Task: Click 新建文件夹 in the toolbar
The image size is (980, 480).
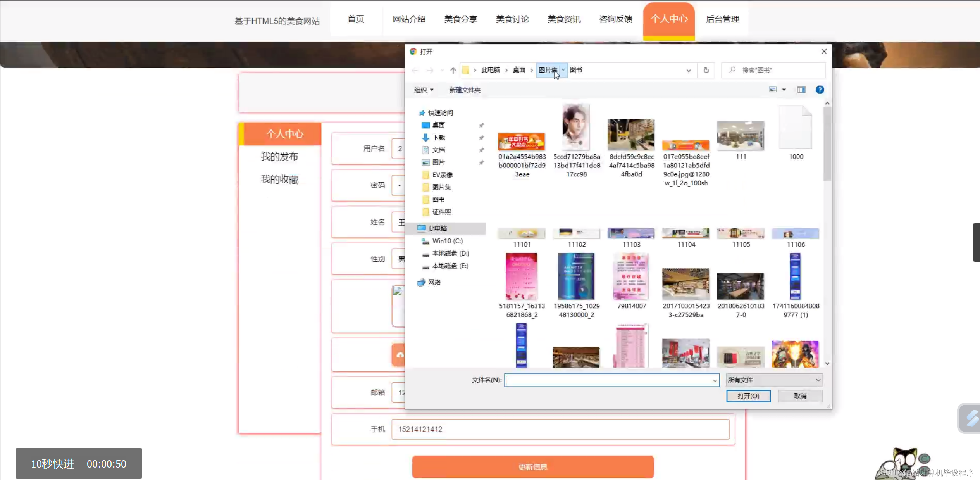Action: (x=464, y=90)
